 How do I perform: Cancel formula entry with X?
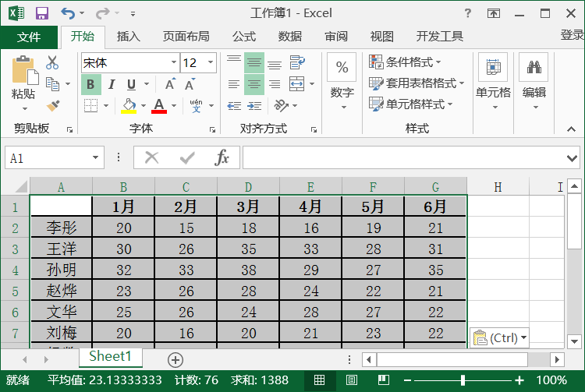pyautogui.click(x=152, y=157)
